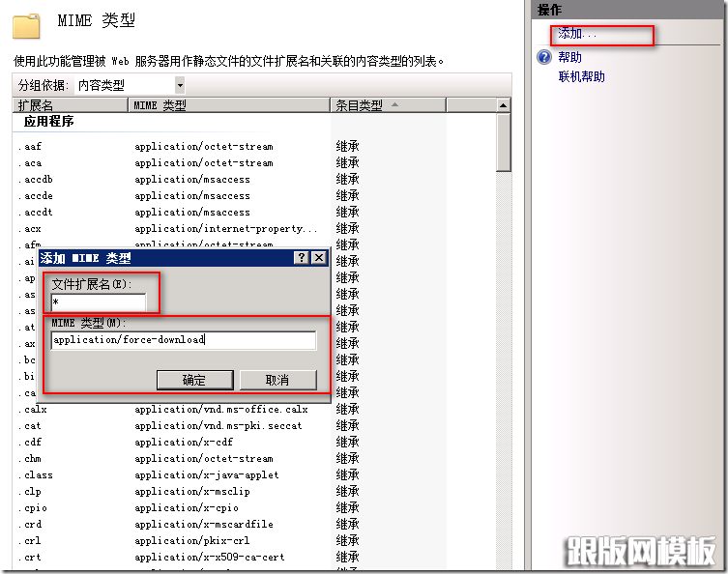728x574 pixels.
Task: Focus the MIME 类型 input field
Action: pos(184,340)
